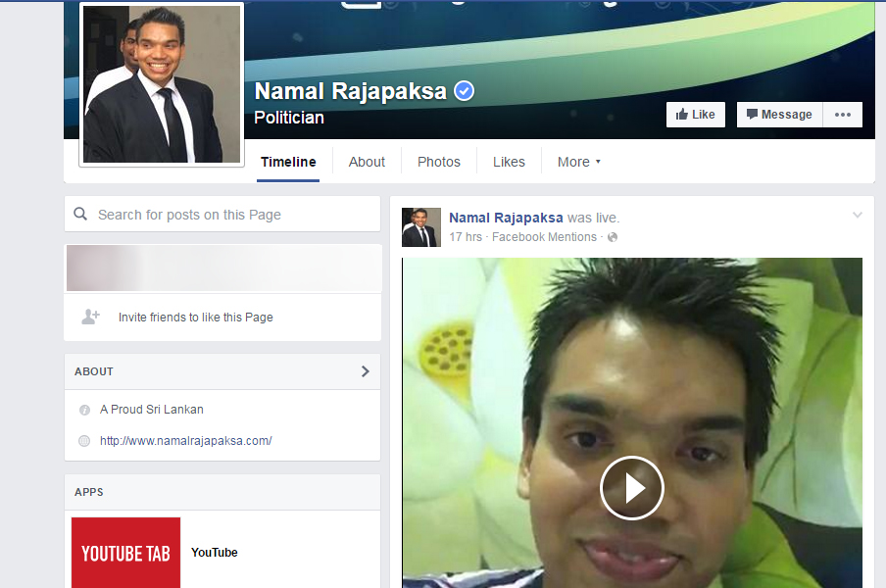Open the YouTube Tab app icon
Image resolution: width=886 pixels, height=588 pixels.
pos(125,553)
